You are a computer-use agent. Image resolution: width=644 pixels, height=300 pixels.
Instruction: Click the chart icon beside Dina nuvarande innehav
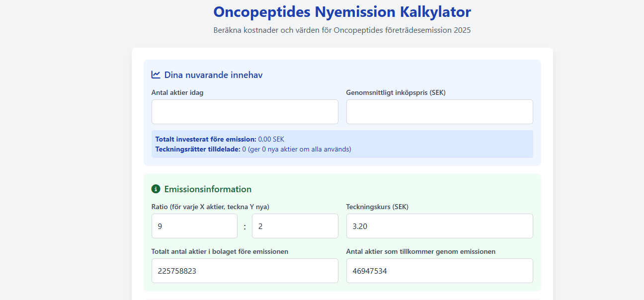pyautogui.click(x=156, y=75)
